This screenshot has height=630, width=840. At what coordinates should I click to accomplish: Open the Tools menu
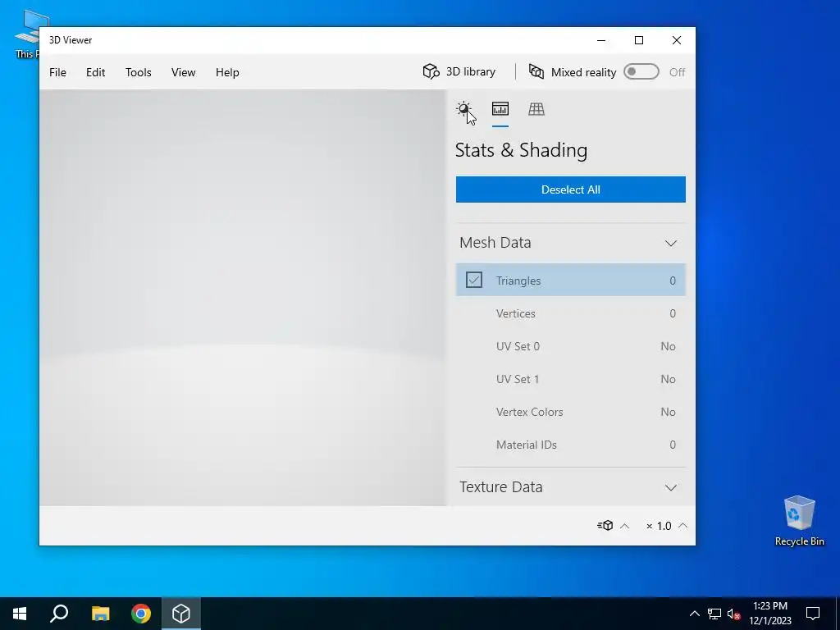click(138, 72)
